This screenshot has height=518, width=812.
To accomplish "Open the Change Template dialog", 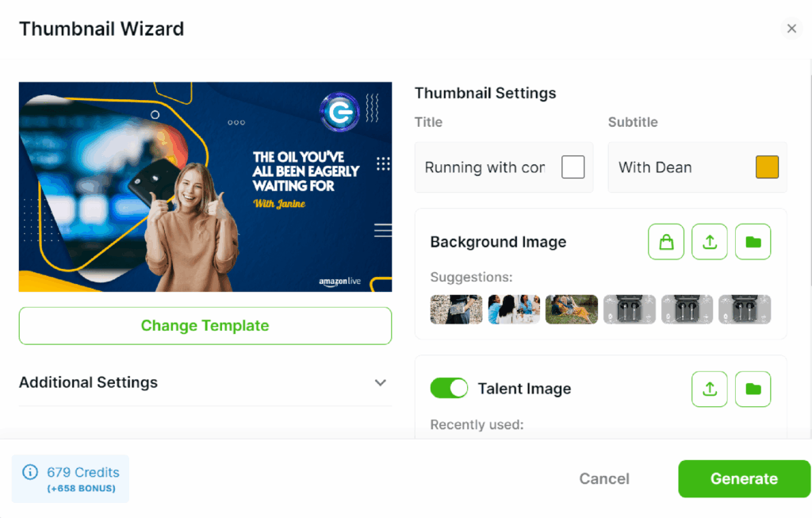I will pos(205,325).
